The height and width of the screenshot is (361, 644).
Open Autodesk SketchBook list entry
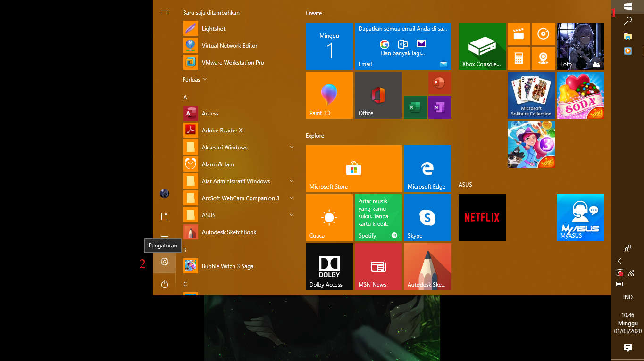click(240, 232)
